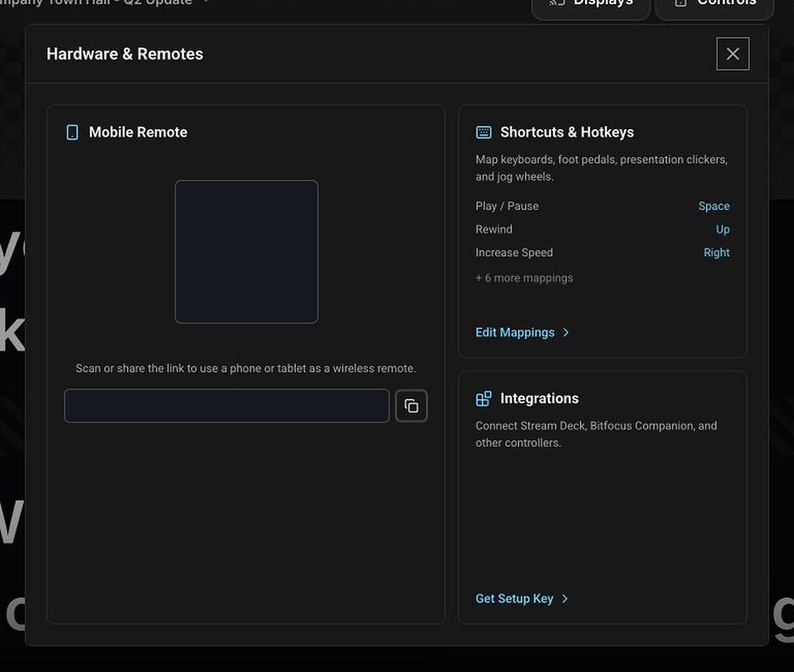The width and height of the screenshot is (794, 672).
Task: Click the Shortcuts & Hotkeys heading
Action: tap(567, 132)
